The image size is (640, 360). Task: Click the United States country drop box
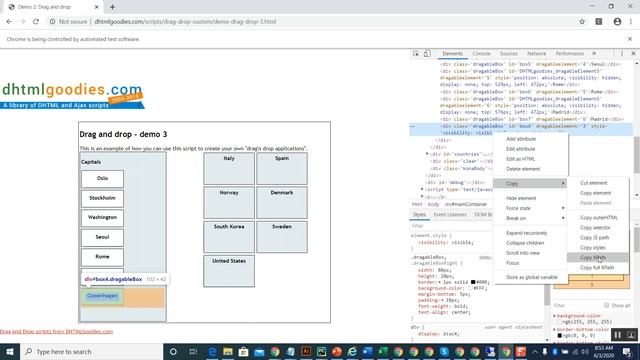pyautogui.click(x=229, y=271)
